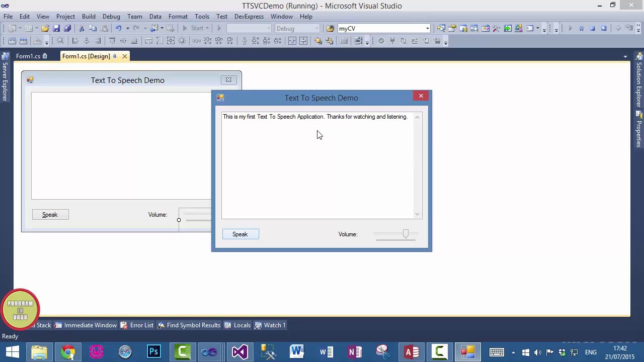Image resolution: width=644 pixels, height=362 pixels.
Task: Open the Immediate Window tab
Action: click(86, 325)
